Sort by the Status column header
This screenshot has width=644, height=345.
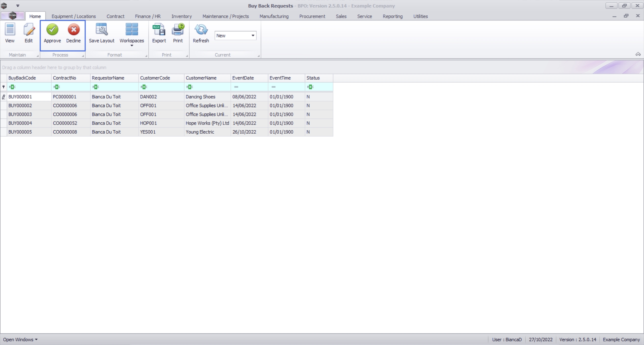[x=319, y=78]
